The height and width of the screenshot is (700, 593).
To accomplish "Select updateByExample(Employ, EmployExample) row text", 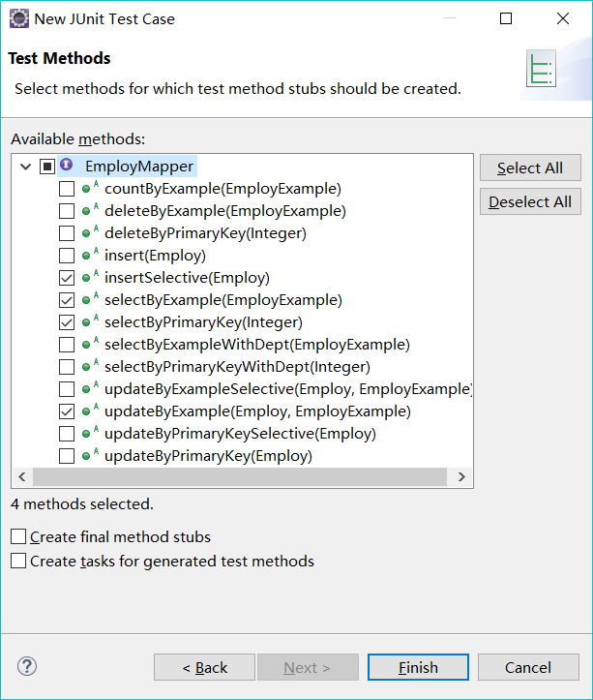I will pos(257,411).
